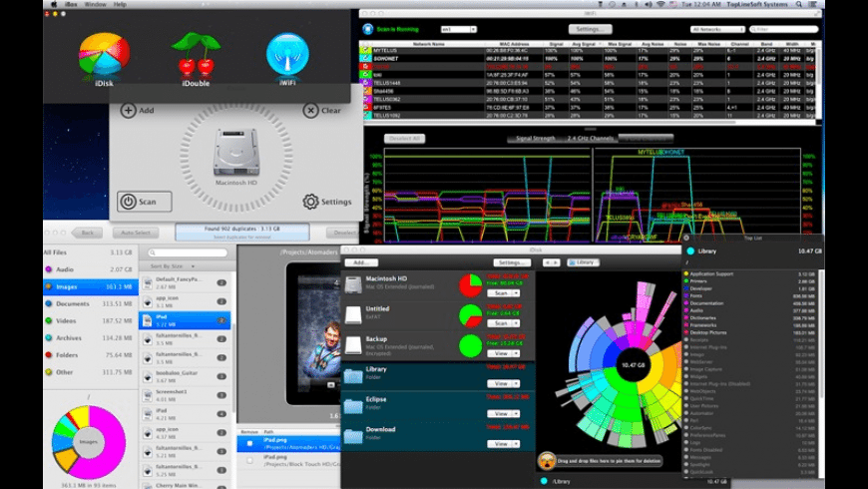868x489 pixels.
Task: Toggle the TELUS0362 network checkbox
Action: point(366,99)
